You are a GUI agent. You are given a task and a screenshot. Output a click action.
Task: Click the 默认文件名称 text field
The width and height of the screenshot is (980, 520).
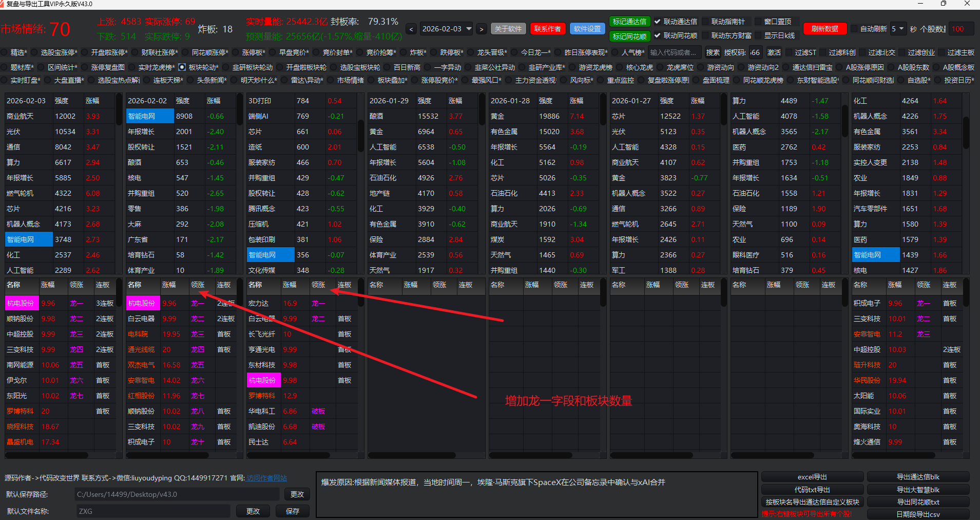[152, 511]
